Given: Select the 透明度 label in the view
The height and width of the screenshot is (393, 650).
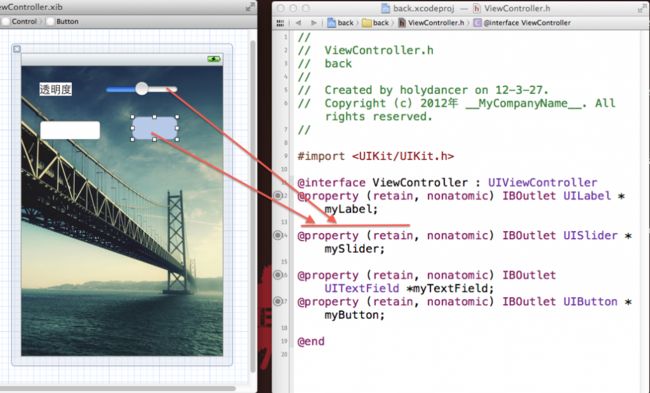Looking at the screenshot, I should coord(56,89).
